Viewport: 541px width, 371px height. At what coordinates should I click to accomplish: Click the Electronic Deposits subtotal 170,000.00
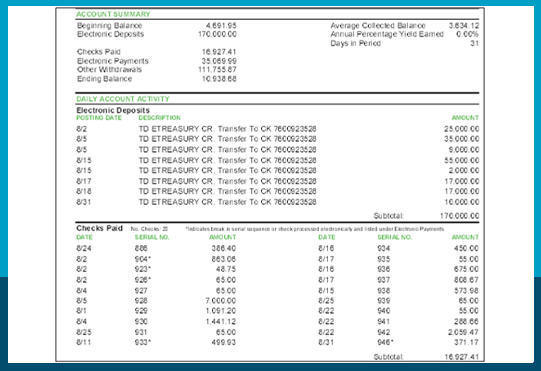point(460,216)
